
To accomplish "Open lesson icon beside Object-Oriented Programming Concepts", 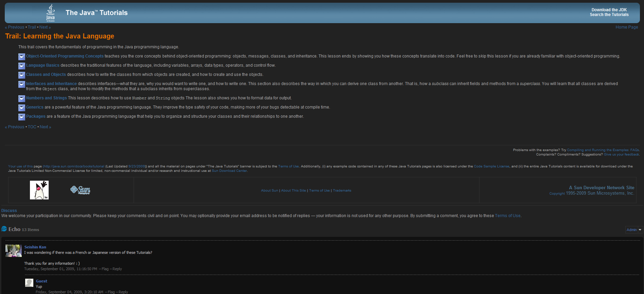I will pyautogui.click(x=22, y=56).
